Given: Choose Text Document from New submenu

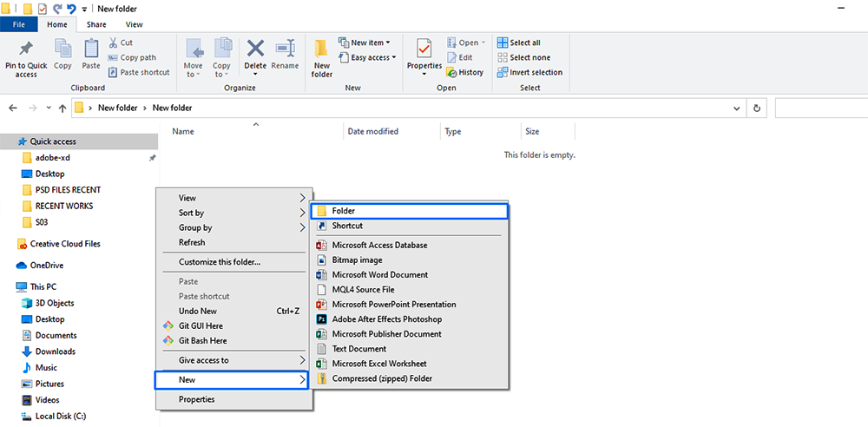Looking at the screenshot, I should [358, 349].
